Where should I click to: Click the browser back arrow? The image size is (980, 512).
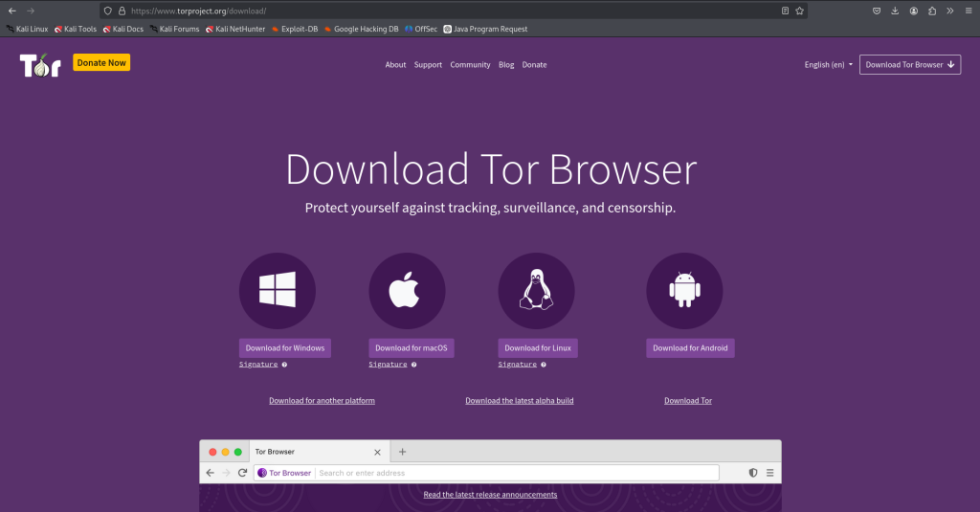click(x=11, y=11)
